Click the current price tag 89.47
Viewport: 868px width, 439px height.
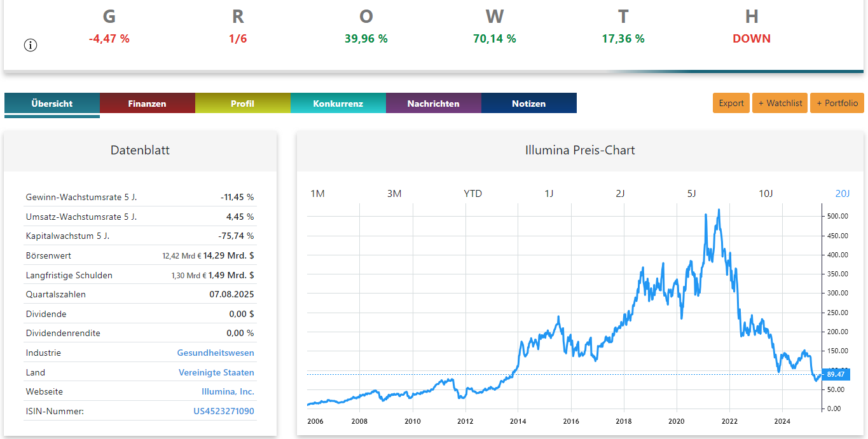click(835, 375)
